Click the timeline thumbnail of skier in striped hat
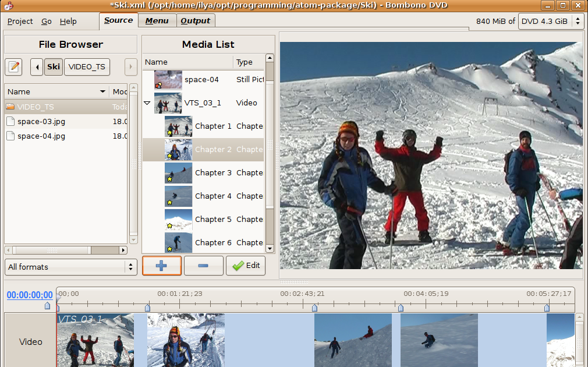This screenshot has height=367, width=588. [x=186, y=340]
